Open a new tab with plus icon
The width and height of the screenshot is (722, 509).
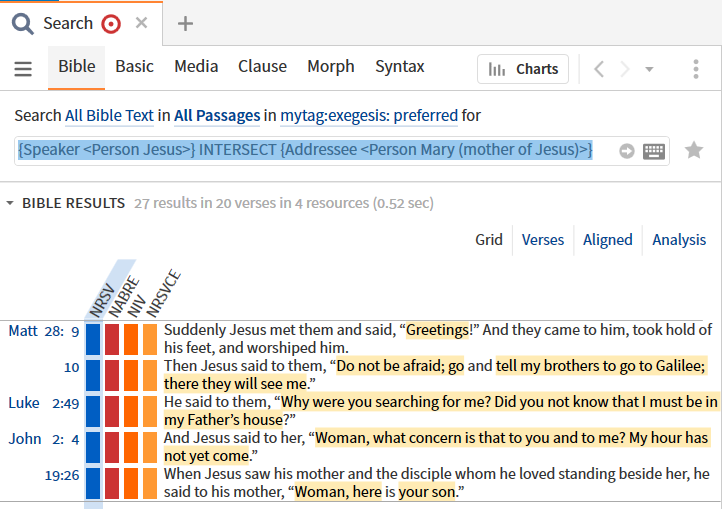click(x=185, y=23)
